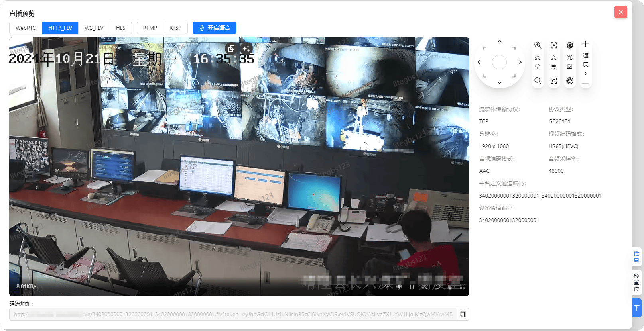Open the 预置位 presets side tab
This screenshot has width=644, height=331.
click(x=636, y=282)
